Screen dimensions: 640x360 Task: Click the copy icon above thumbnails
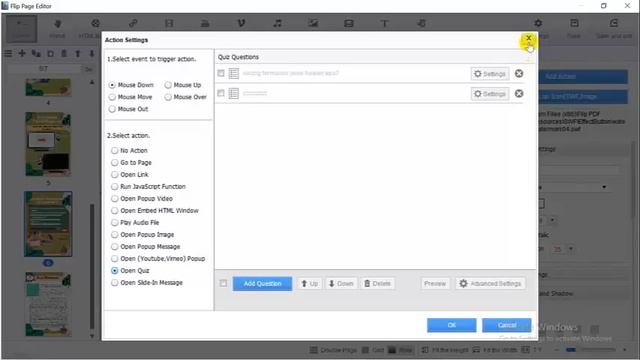pyautogui.click(x=50, y=53)
